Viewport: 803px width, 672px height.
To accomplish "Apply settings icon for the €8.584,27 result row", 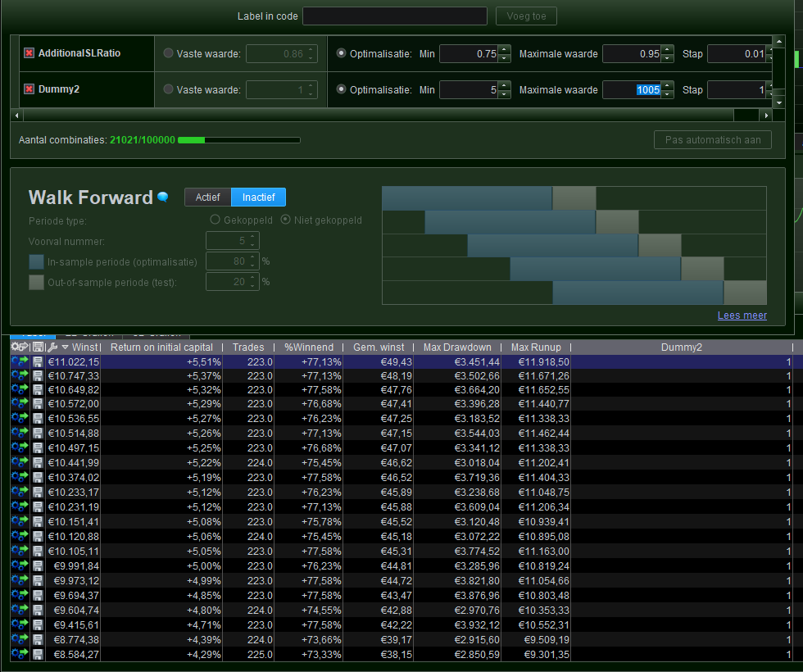I will tap(20, 653).
